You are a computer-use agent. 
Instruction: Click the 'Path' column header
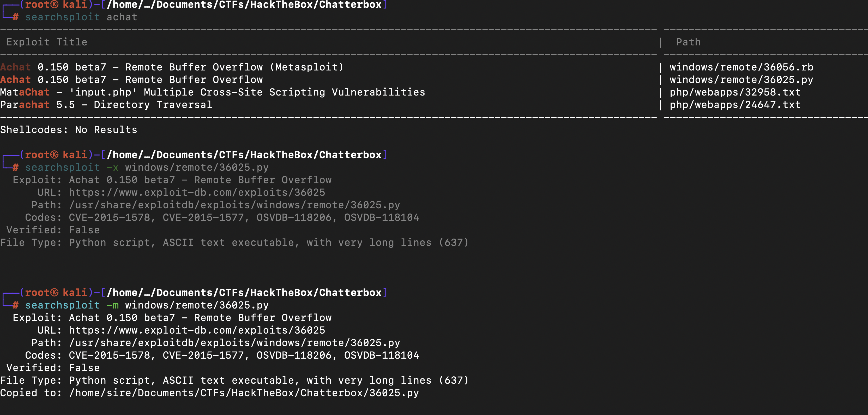pos(688,42)
